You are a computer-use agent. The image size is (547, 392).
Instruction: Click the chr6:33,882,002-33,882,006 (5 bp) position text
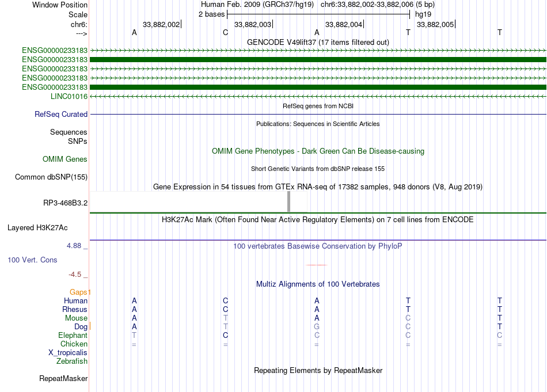pos(378,5)
